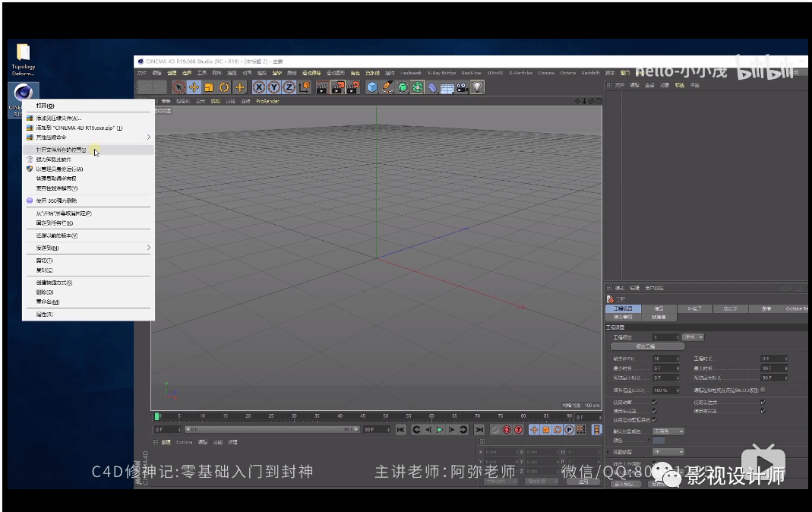Viewport: 812px width, 512px height.
Task: Open view clipping dropdown showing 中
Action: (668, 452)
